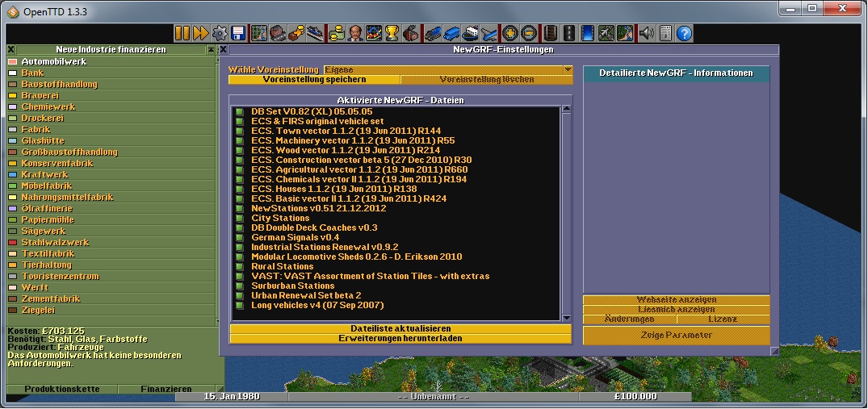Screen dimensions: 868x409
Task: Click green square beside DB Set V0.82
Action: (x=240, y=111)
